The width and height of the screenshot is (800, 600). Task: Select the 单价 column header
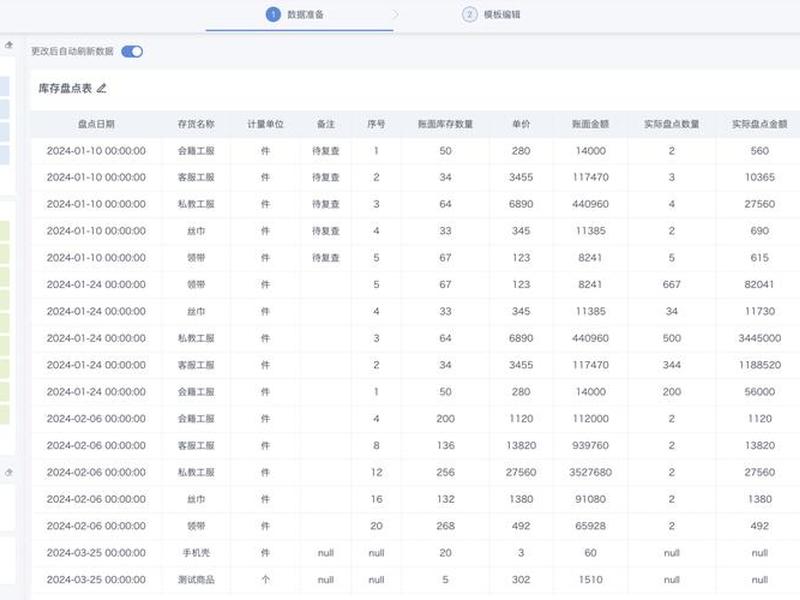pyautogui.click(x=521, y=124)
